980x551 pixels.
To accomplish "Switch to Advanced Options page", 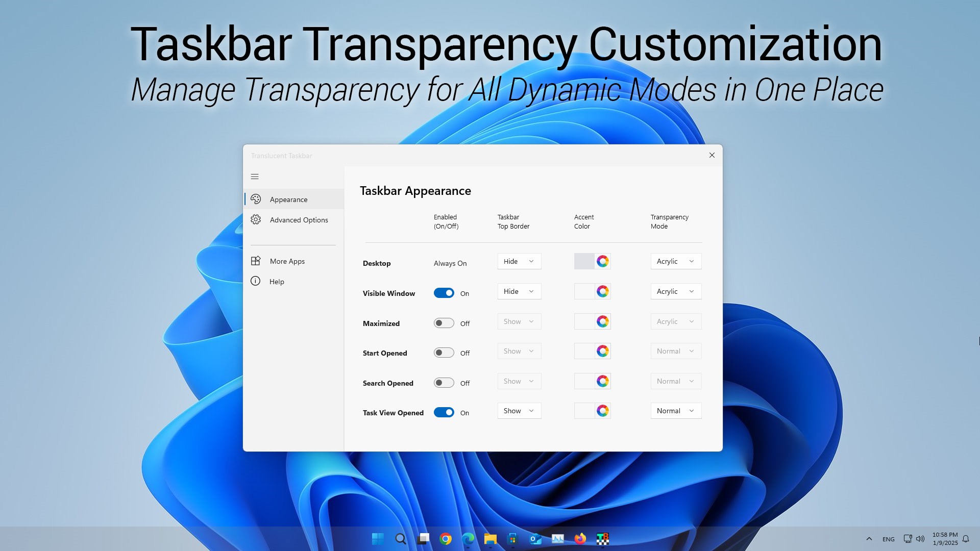I will coord(299,220).
